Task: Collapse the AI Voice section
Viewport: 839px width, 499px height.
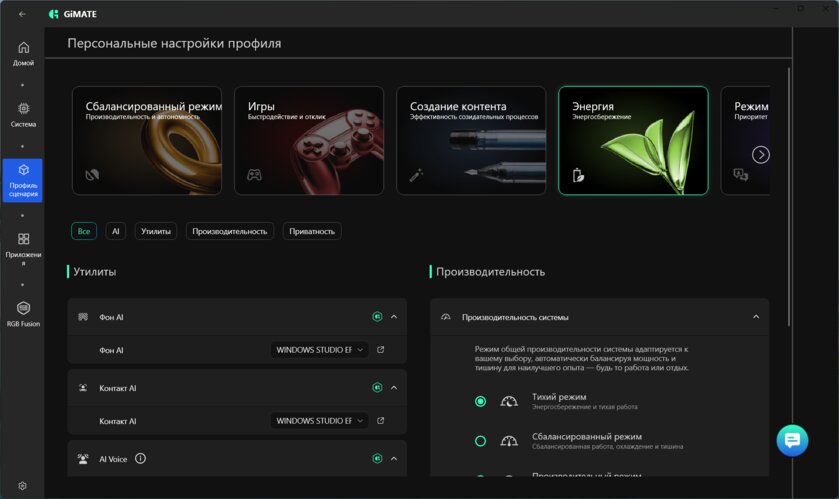Action: click(x=394, y=458)
